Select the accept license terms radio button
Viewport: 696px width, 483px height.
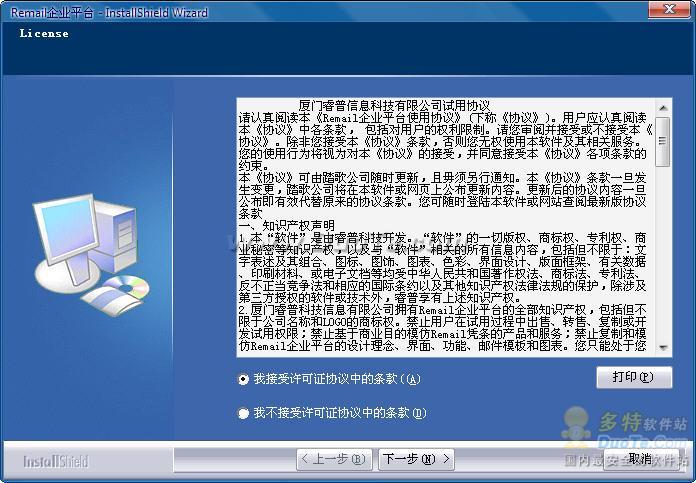243,379
